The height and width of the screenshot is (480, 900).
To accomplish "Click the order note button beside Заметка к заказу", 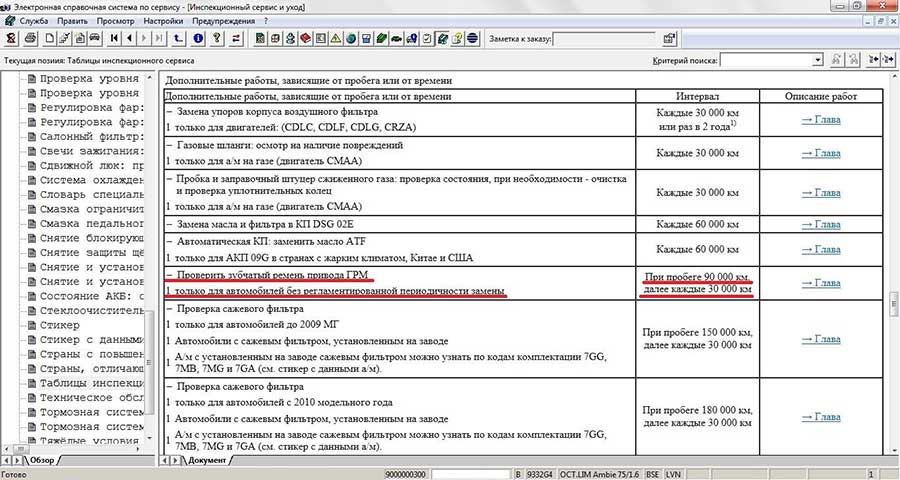I will pyautogui.click(x=669, y=39).
